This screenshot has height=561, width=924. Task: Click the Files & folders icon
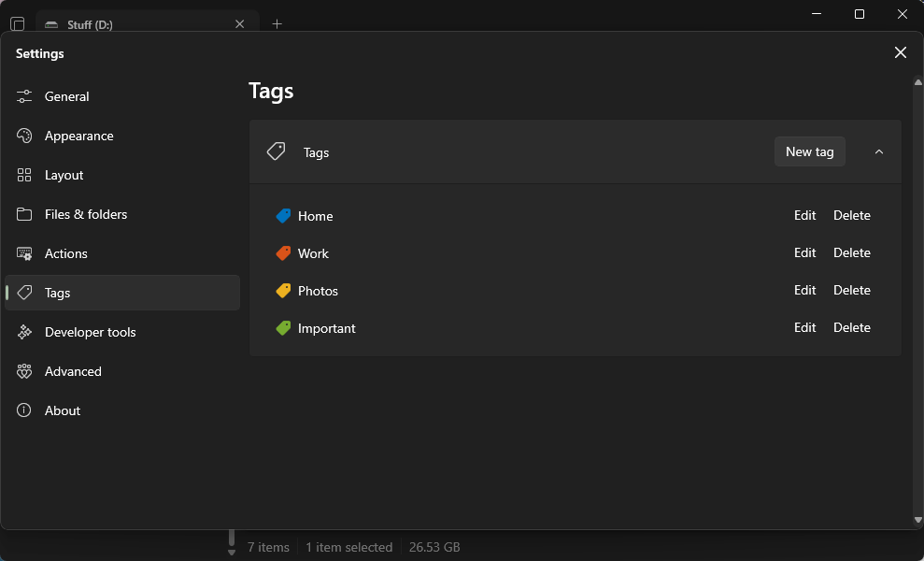(x=25, y=214)
